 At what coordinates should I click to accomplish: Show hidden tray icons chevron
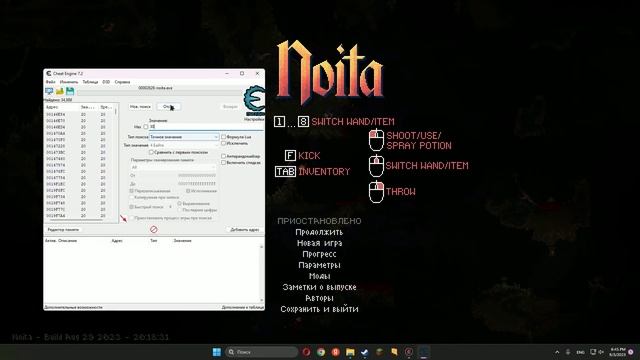557,352
